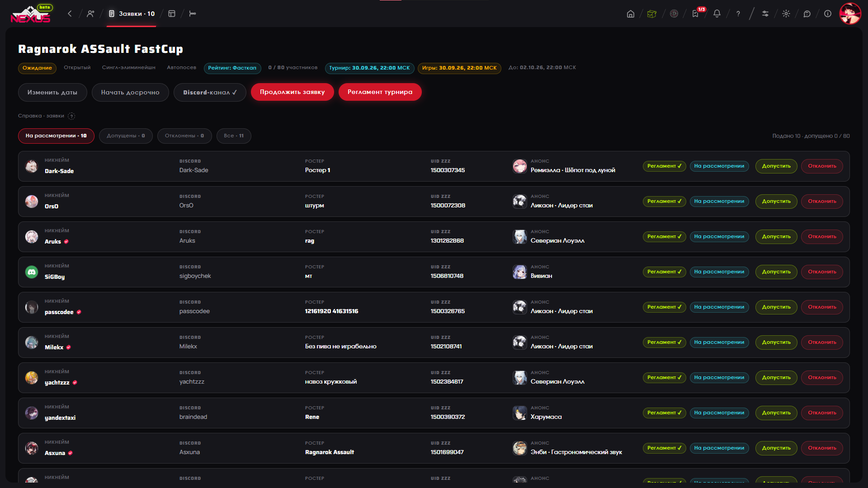Click the Продолжить заявку button

[x=292, y=92]
